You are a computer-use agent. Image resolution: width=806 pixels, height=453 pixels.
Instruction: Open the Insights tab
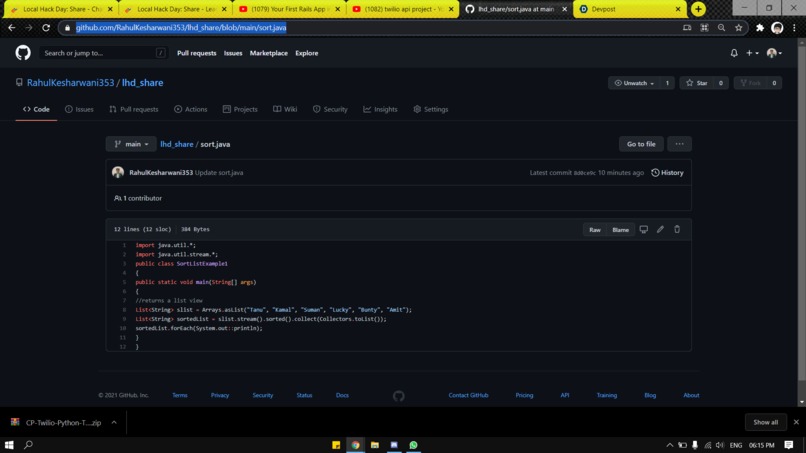coord(380,109)
